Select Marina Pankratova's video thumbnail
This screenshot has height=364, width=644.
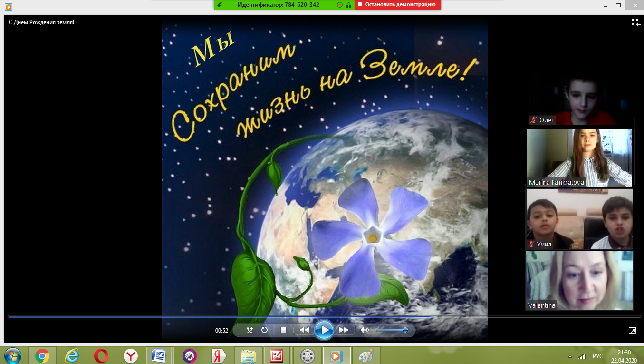point(579,158)
